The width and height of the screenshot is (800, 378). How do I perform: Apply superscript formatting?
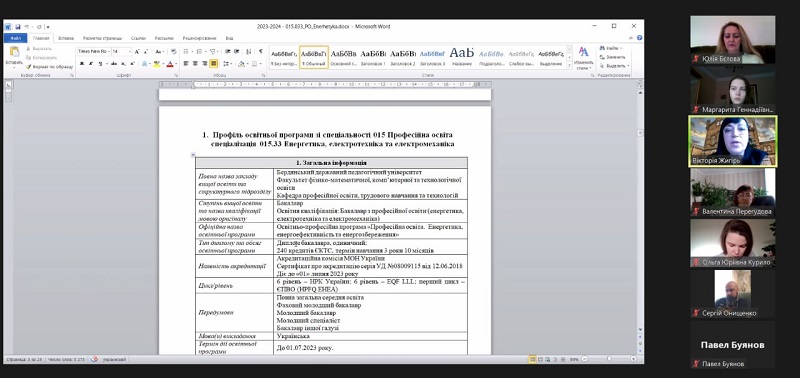click(132, 64)
